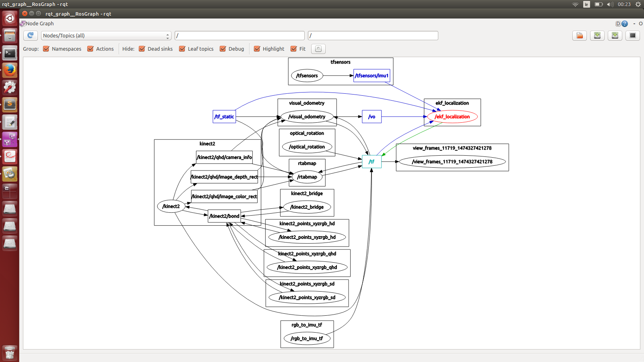This screenshot has width=644, height=362.
Task: Toggle the Dead sinks hide checkbox
Action: (142, 49)
